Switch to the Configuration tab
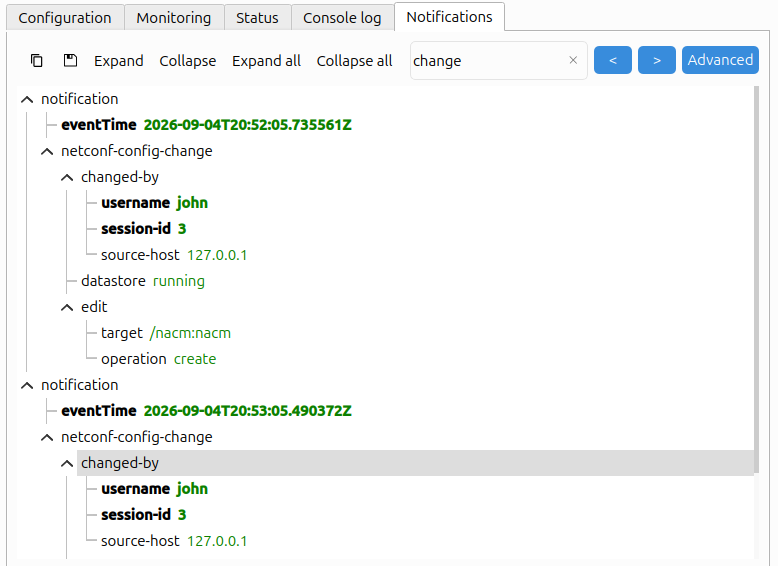The width and height of the screenshot is (778, 566). [65, 18]
